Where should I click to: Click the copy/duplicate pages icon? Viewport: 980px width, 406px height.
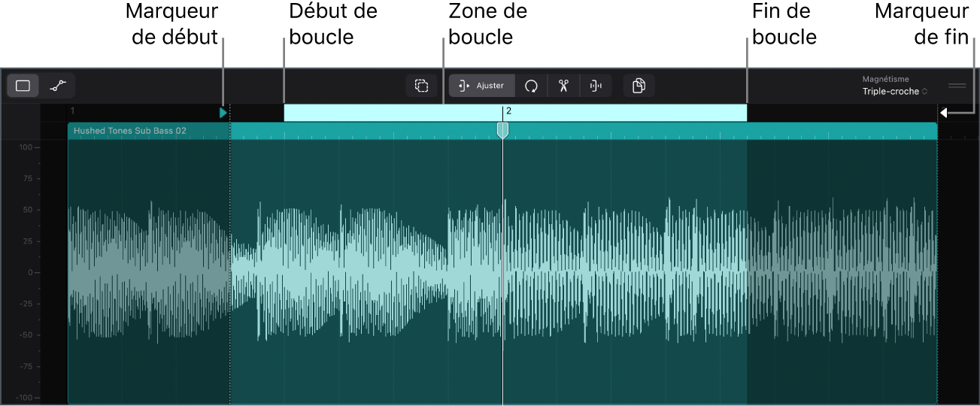639,86
